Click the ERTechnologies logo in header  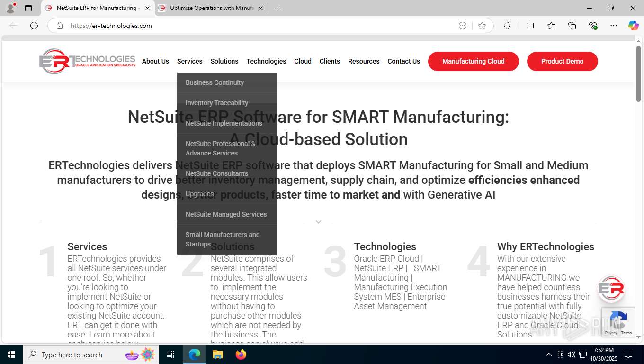coord(87,61)
